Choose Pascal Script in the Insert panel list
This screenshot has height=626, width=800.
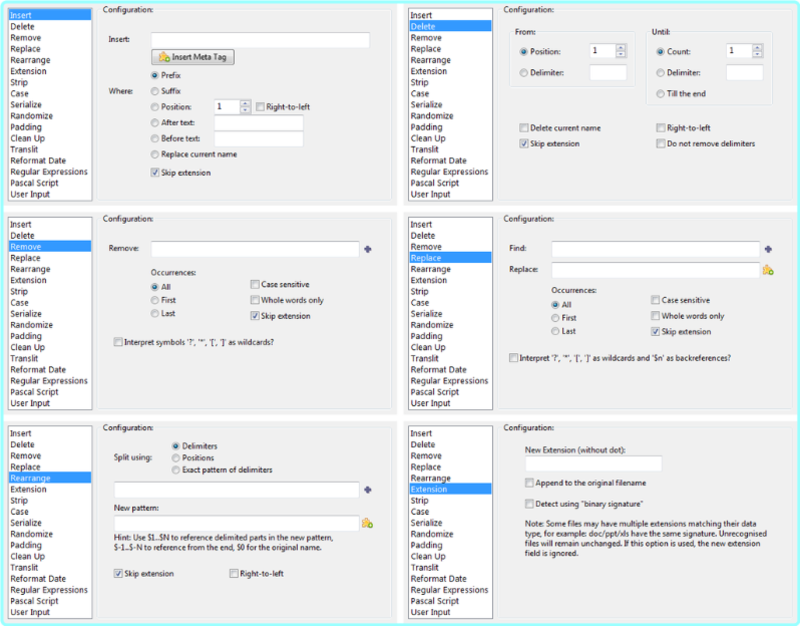tap(50, 183)
